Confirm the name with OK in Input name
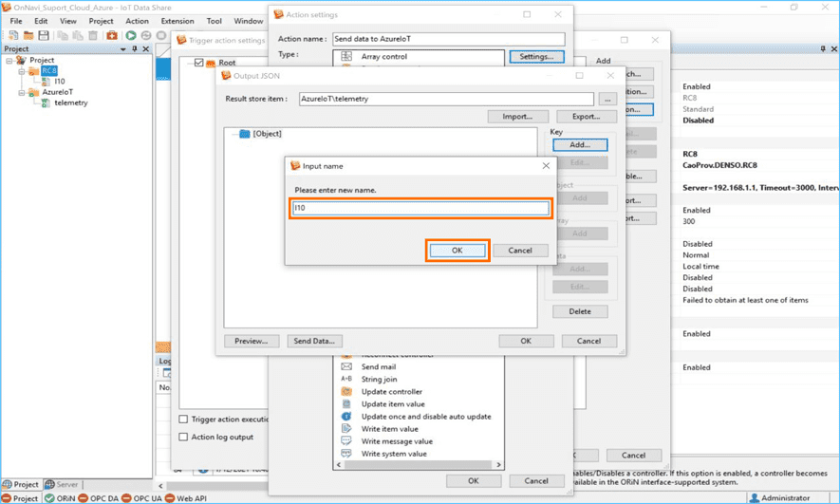This screenshot has width=840, height=504. coord(457,251)
